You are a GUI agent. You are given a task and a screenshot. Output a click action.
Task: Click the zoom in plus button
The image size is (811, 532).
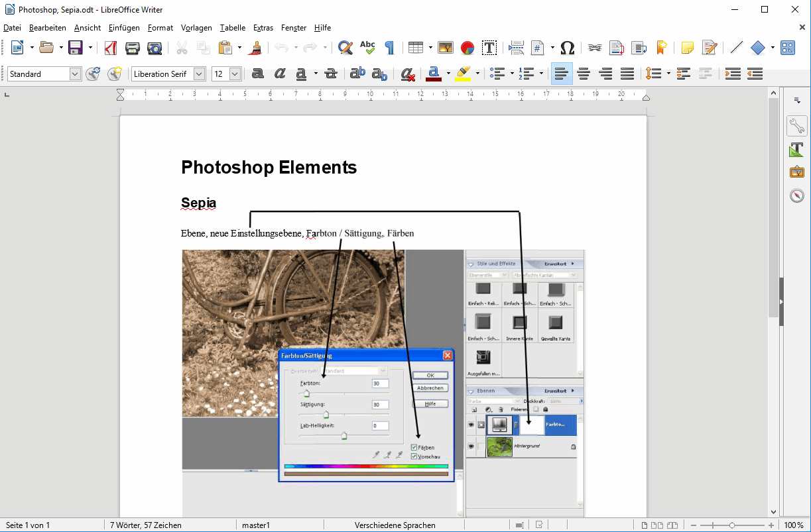point(771,525)
